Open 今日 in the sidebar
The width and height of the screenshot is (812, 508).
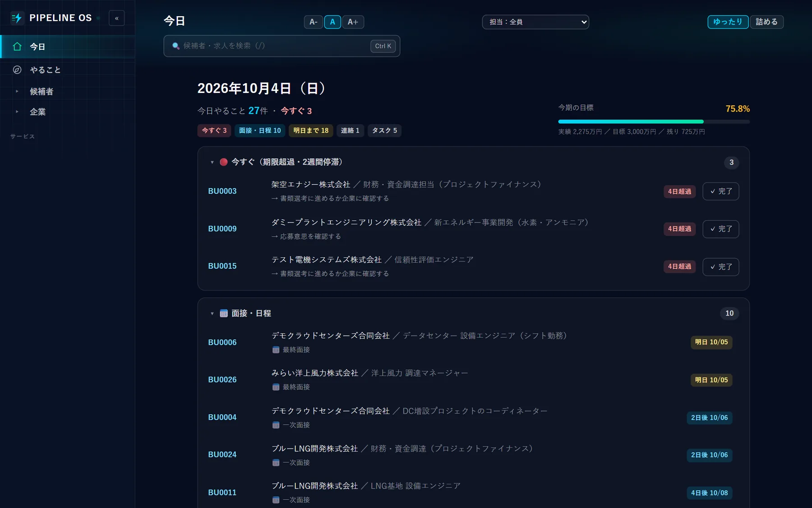[68, 47]
